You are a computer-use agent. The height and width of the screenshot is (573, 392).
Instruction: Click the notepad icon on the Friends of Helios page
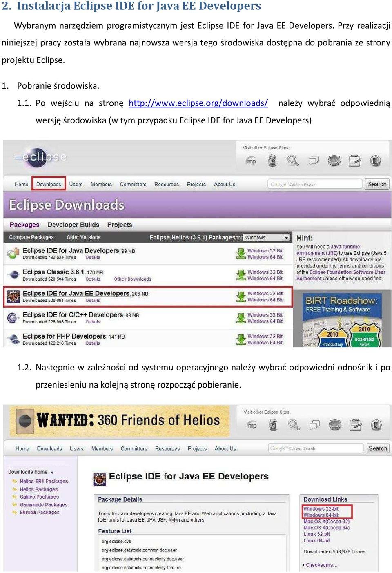click(356, 425)
